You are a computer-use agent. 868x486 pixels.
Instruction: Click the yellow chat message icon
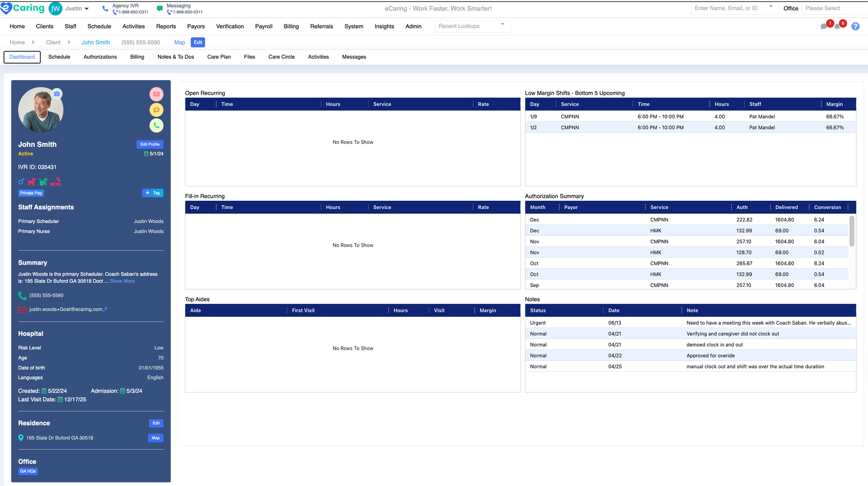pyautogui.click(x=156, y=110)
